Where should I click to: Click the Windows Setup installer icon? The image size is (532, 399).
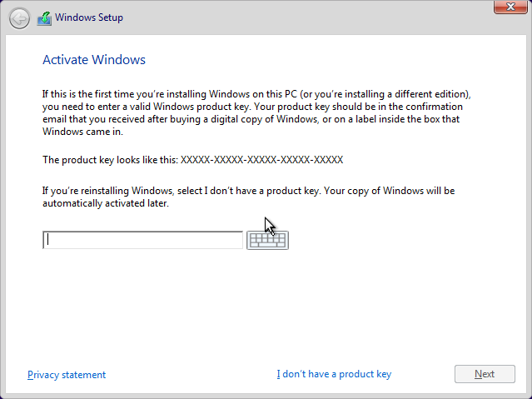tap(44, 18)
